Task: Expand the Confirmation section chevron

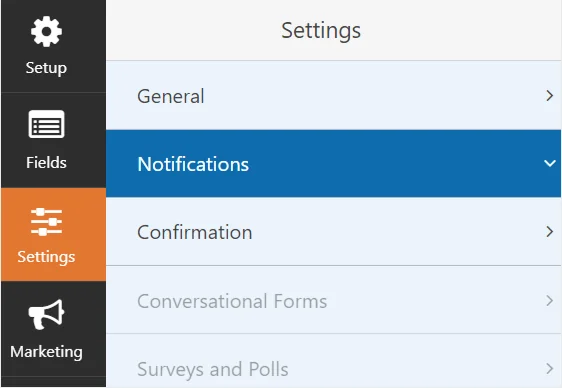Action: pyautogui.click(x=549, y=232)
